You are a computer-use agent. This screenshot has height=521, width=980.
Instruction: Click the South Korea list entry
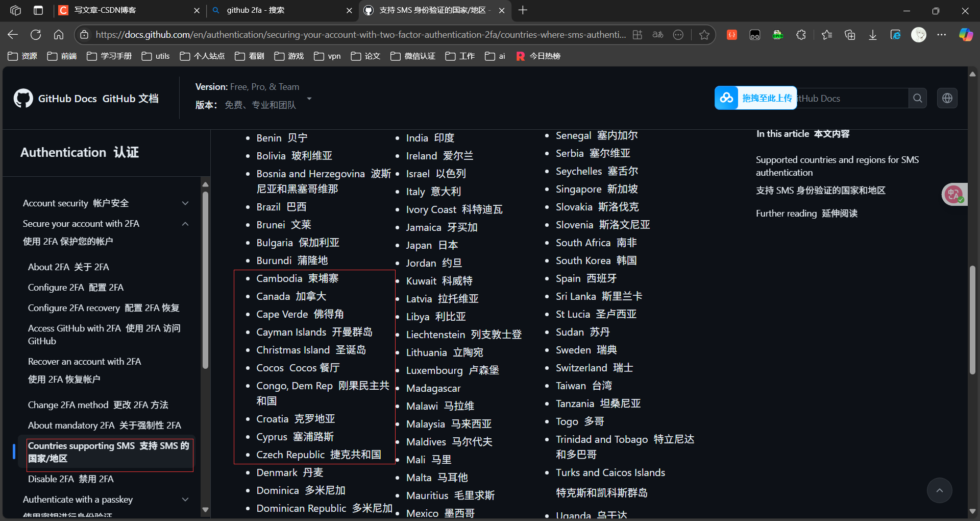(x=596, y=261)
